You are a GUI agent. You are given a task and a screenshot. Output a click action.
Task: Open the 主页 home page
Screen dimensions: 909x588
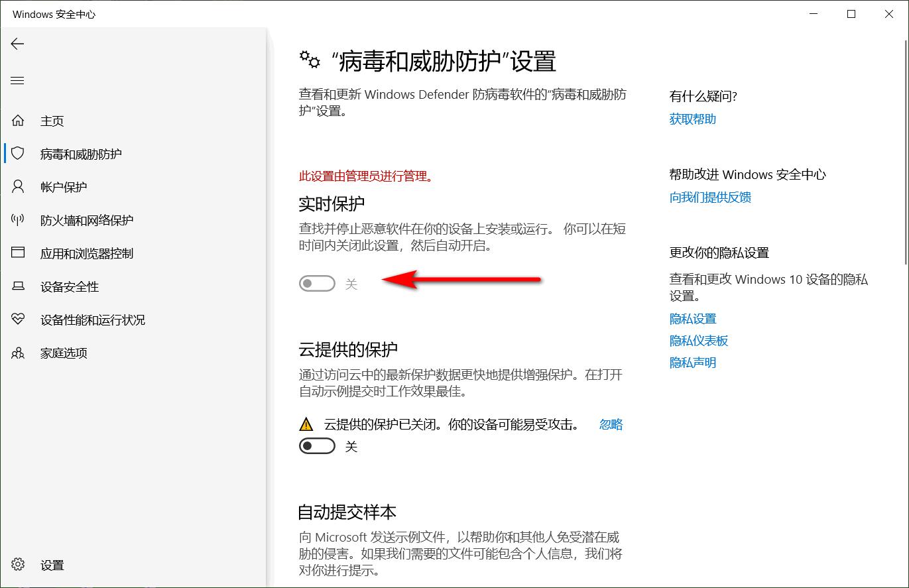pos(52,120)
